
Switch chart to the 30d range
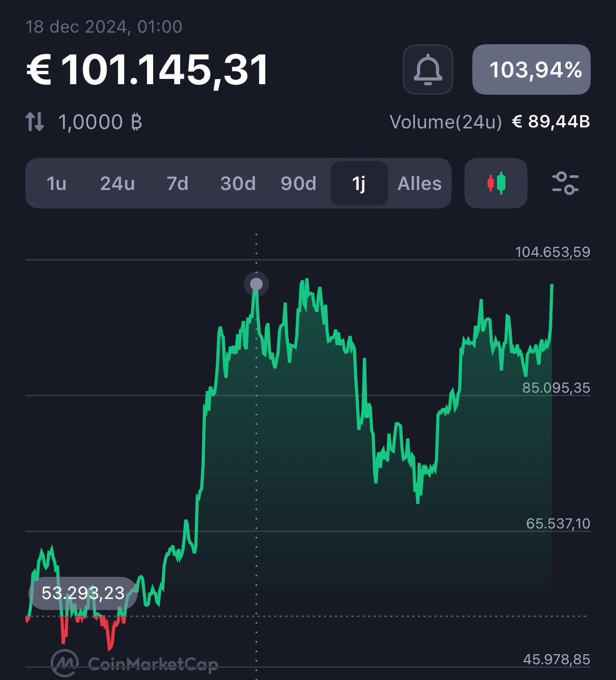(238, 183)
